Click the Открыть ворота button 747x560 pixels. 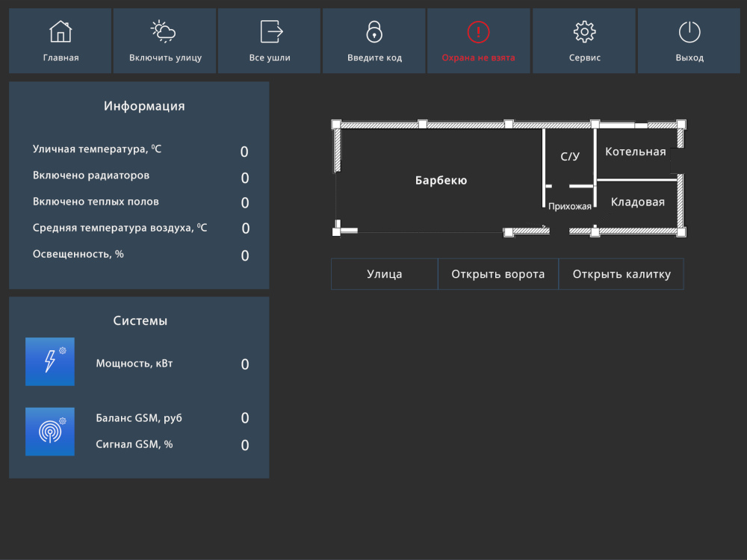[x=498, y=274]
